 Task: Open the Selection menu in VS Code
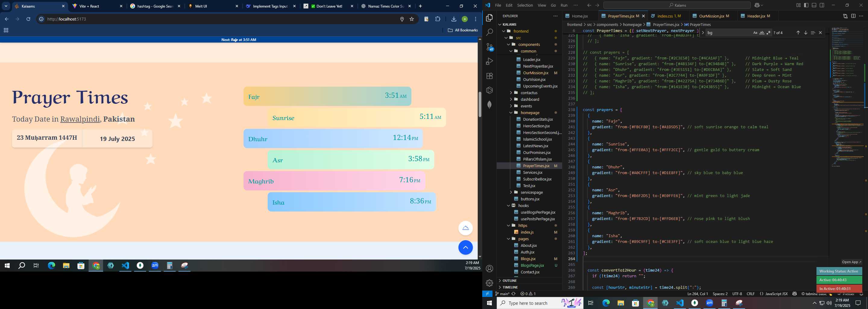pos(525,5)
